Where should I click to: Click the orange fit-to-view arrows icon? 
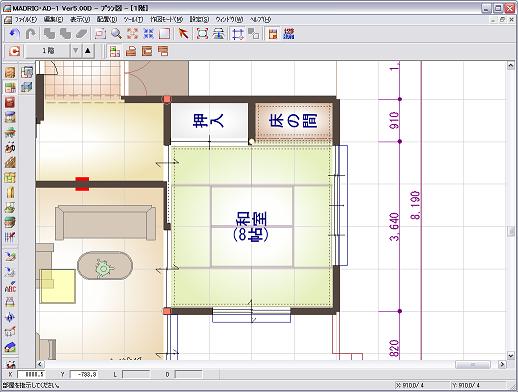click(x=132, y=34)
